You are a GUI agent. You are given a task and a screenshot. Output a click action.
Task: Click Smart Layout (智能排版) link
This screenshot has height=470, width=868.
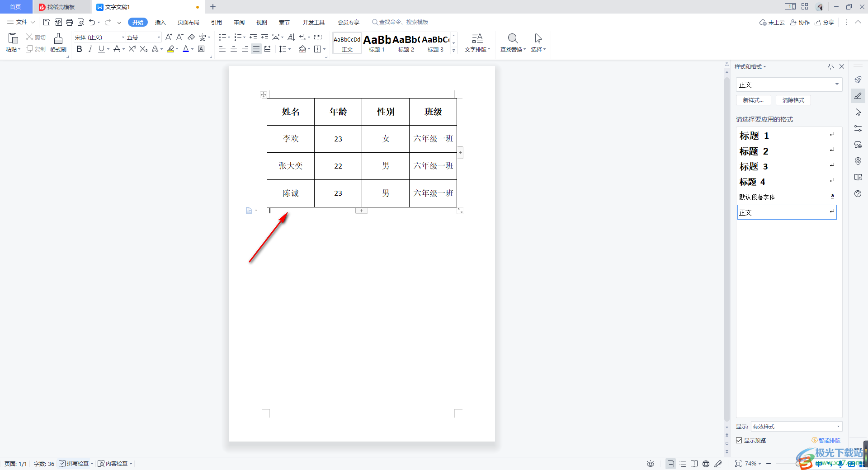(826, 440)
